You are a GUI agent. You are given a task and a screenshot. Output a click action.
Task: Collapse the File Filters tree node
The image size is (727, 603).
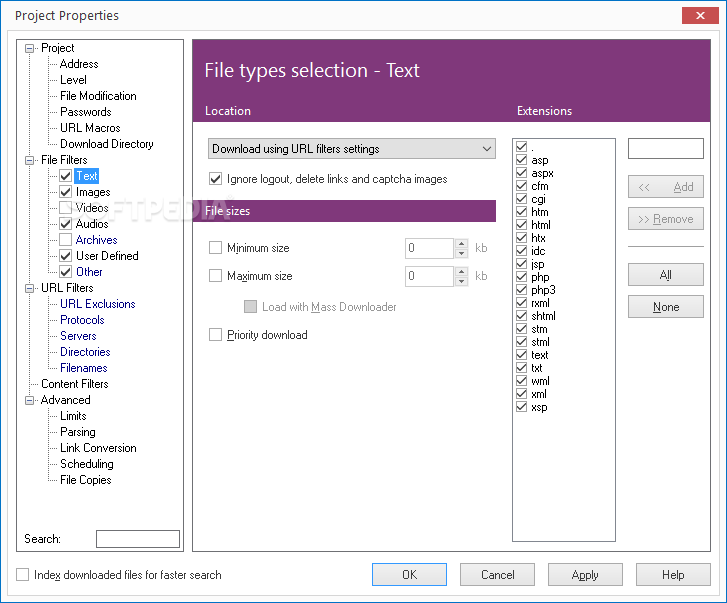30,160
